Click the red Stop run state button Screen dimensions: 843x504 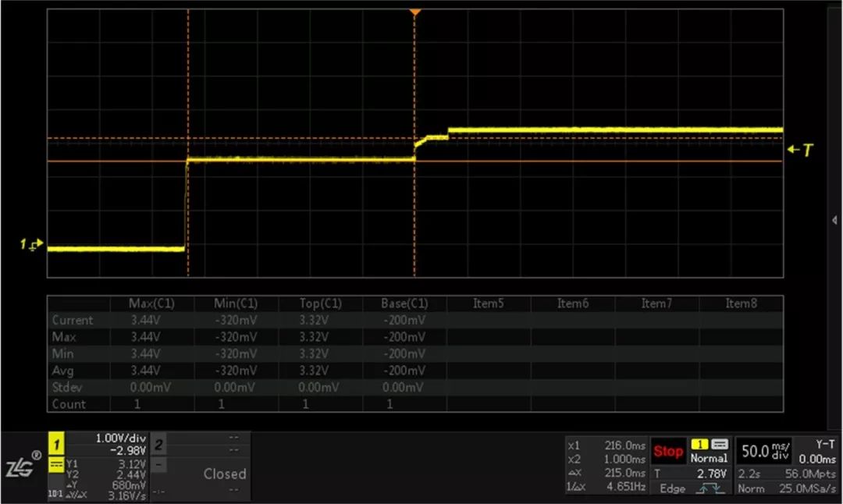[x=668, y=451]
